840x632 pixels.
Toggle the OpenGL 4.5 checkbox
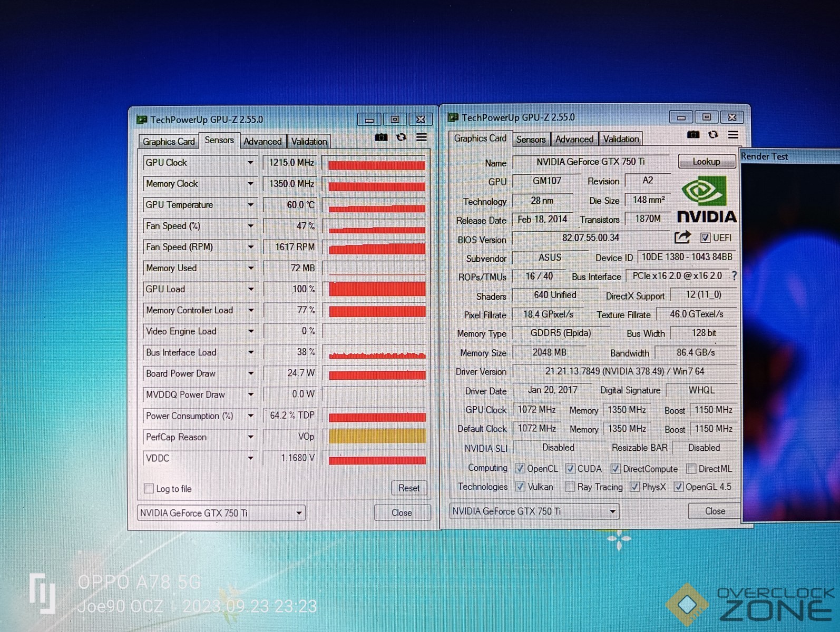point(679,487)
